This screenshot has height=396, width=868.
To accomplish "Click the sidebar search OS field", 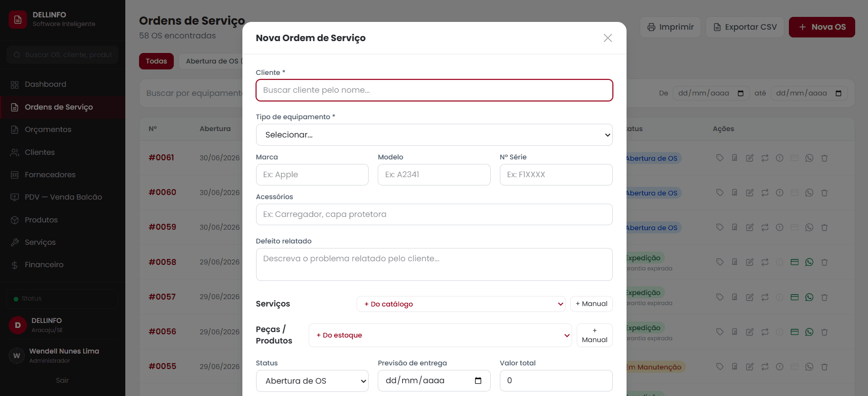I will pyautogui.click(x=63, y=55).
